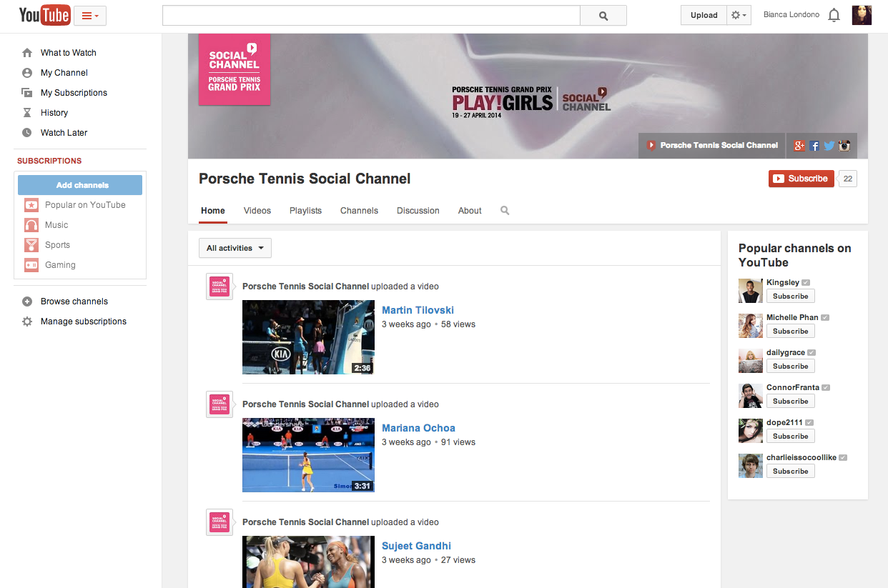
Task: Subscribe to ConnorFranta channel
Action: (x=790, y=402)
